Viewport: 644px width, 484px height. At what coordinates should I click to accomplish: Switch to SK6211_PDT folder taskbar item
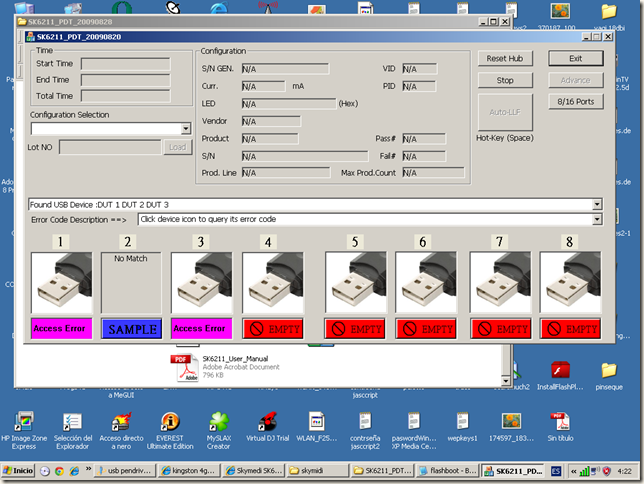tap(382, 471)
